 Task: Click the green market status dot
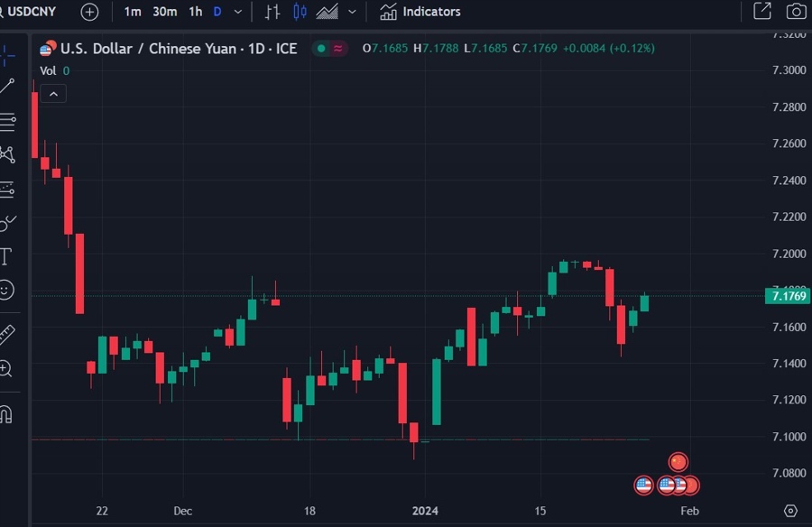(321, 48)
